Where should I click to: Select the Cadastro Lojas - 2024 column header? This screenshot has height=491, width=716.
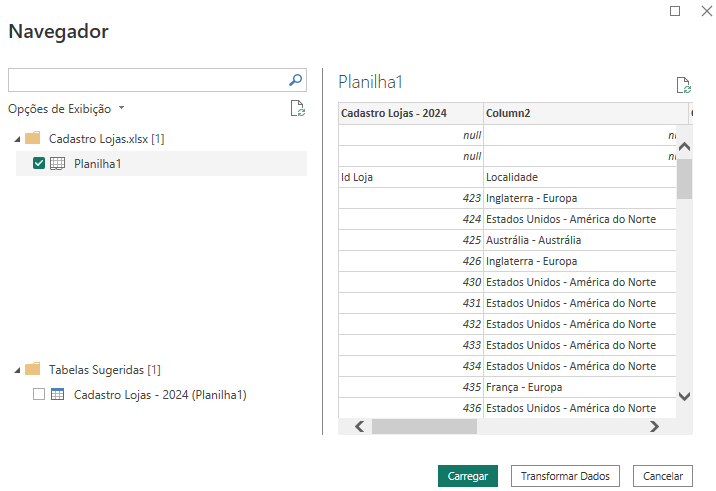[x=410, y=113]
